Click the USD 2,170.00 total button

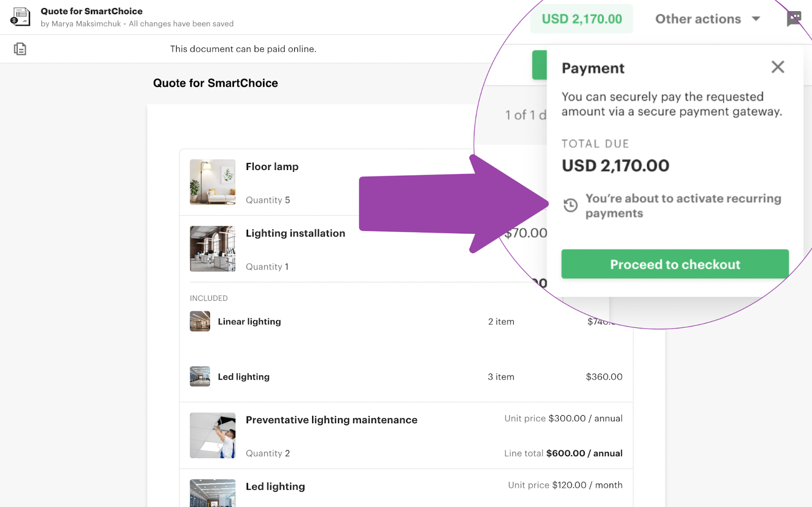(582, 19)
